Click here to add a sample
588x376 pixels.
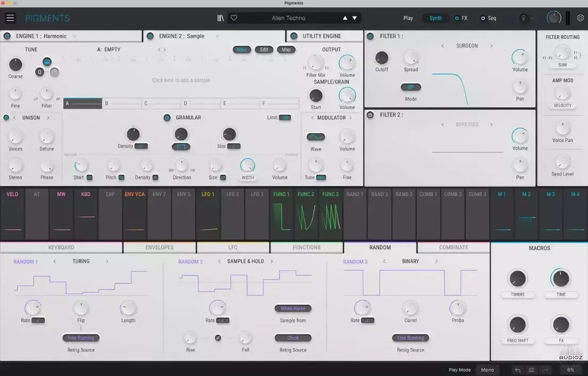pyautogui.click(x=181, y=80)
